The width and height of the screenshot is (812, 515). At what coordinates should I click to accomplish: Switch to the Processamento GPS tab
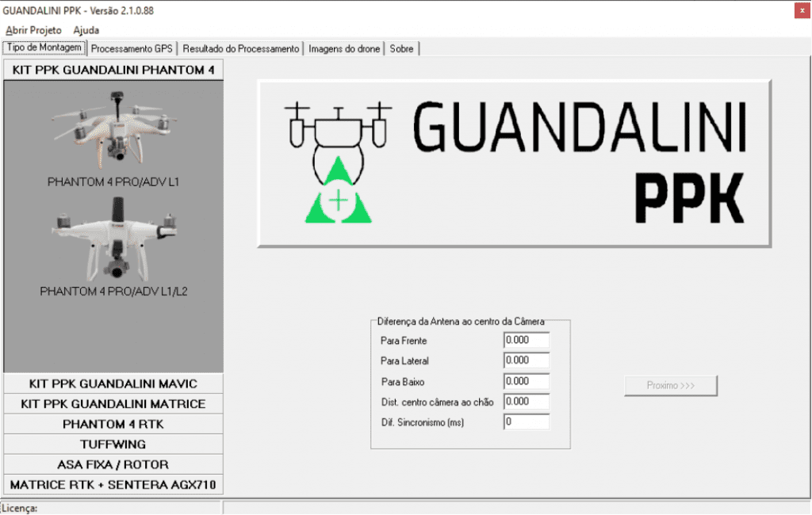click(x=132, y=48)
